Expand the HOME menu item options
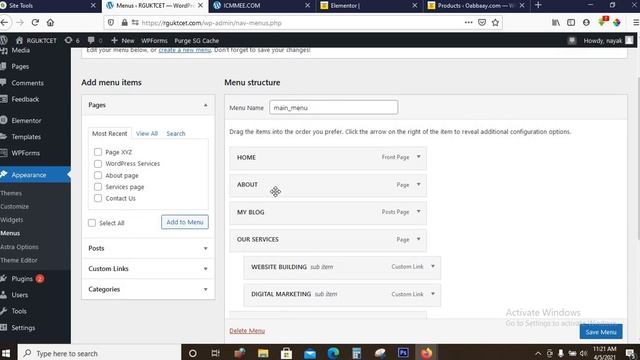Viewport: 640px width, 360px height. [418, 157]
